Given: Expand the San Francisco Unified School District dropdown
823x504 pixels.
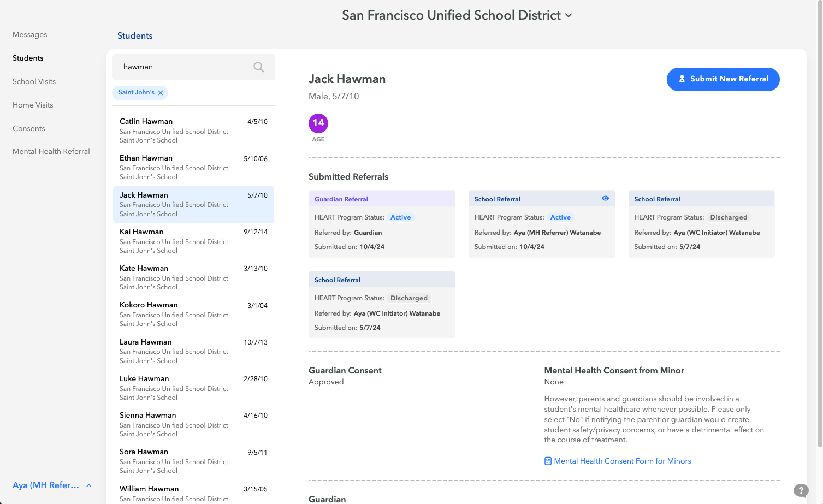Looking at the screenshot, I should click(x=569, y=16).
